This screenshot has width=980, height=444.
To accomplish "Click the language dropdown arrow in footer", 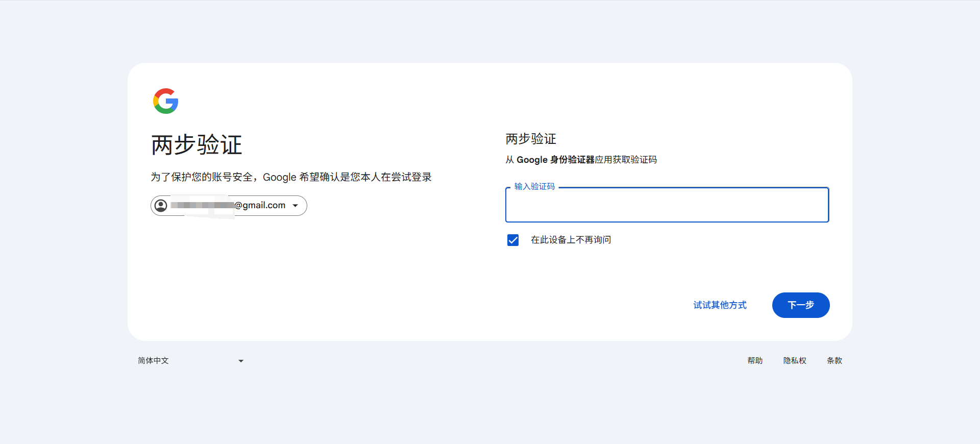I will coord(241,361).
